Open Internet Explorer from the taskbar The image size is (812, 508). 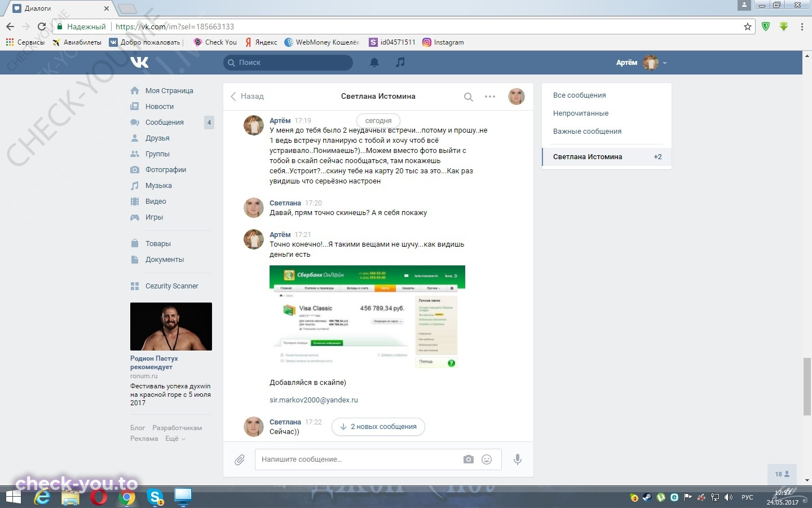pyautogui.click(x=42, y=497)
